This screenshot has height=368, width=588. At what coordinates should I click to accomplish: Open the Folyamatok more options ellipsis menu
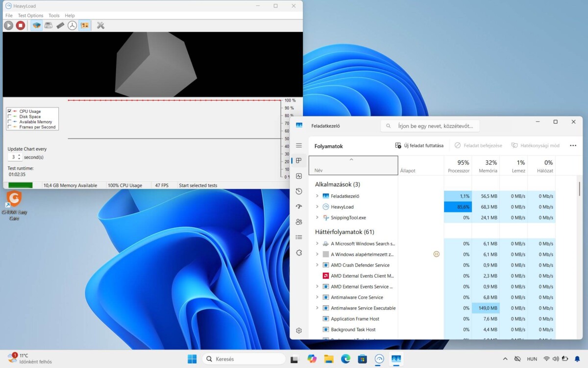pyautogui.click(x=572, y=145)
